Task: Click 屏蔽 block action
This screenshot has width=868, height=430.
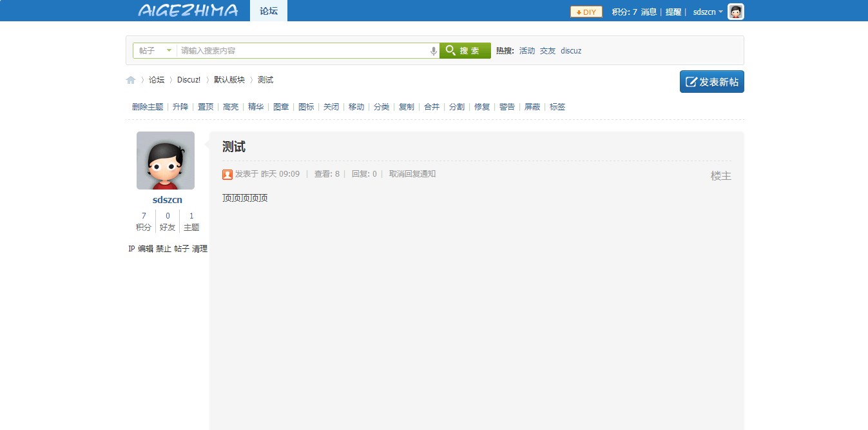Action: tap(532, 107)
